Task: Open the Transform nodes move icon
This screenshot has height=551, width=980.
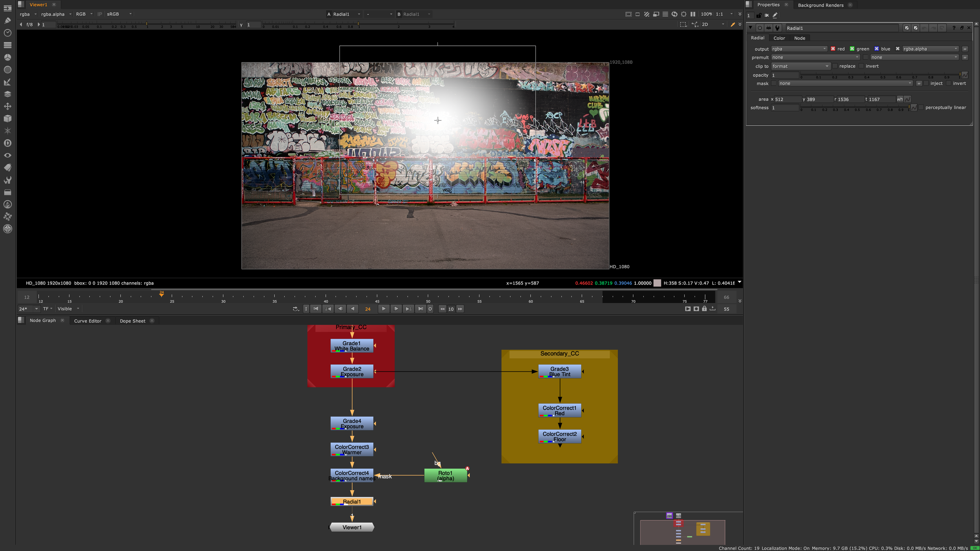Action: click(7, 106)
